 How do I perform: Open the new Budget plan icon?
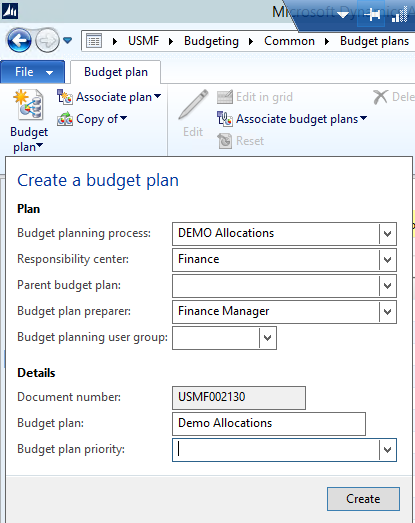point(29,105)
